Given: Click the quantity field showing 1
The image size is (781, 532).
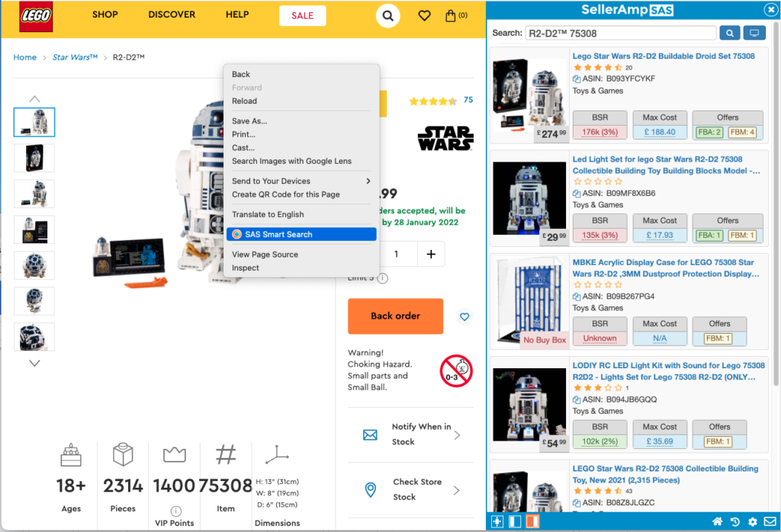Looking at the screenshot, I should [396, 254].
